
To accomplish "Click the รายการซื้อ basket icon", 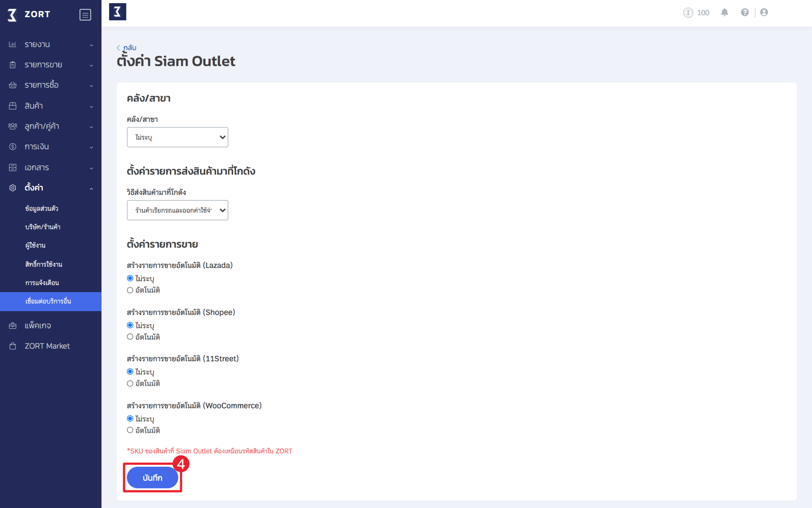I will tap(13, 85).
